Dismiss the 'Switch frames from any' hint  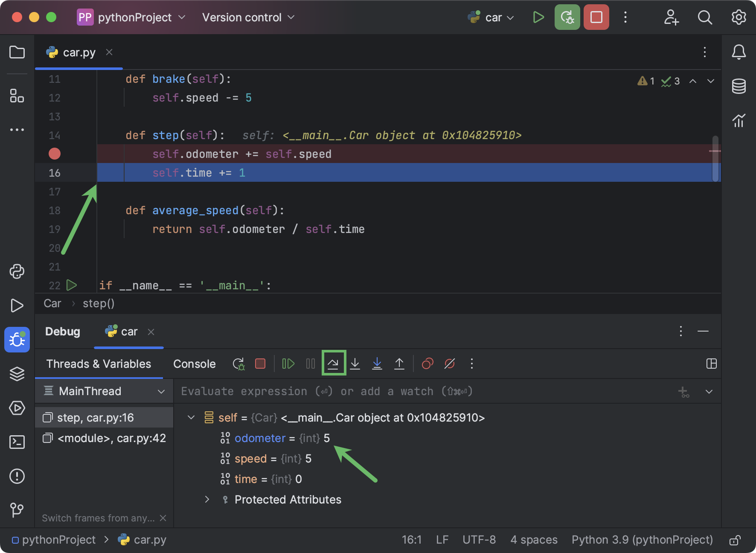(x=163, y=518)
